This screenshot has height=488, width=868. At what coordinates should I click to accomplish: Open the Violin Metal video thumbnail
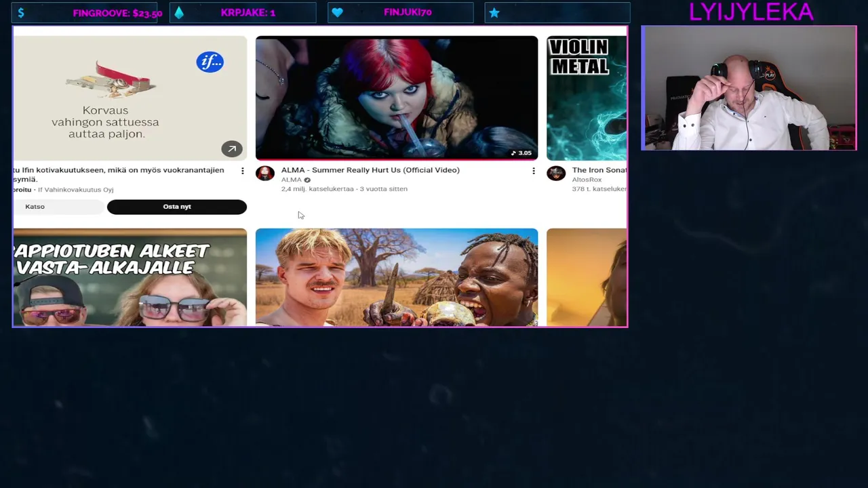click(x=587, y=98)
